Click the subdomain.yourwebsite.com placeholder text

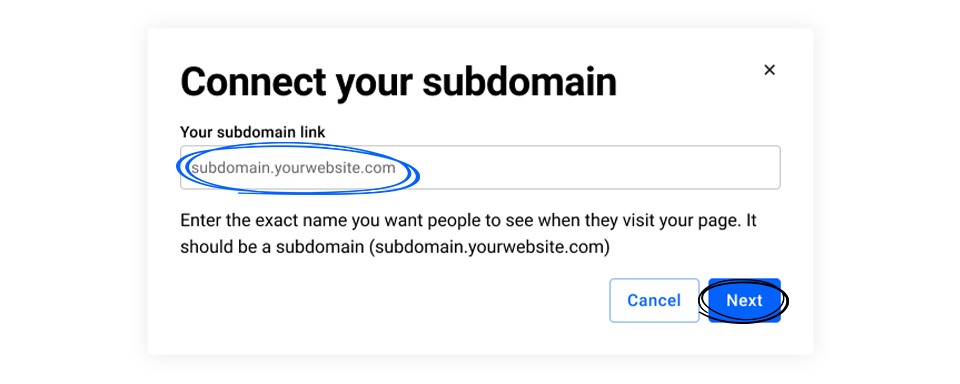coord(293,168)
